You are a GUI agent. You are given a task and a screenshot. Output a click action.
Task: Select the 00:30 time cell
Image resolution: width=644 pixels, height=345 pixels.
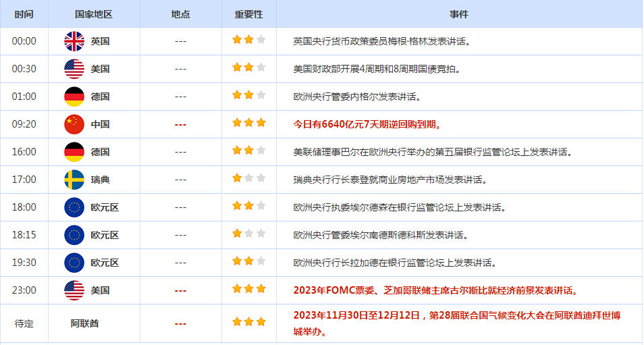[x=24, y=69]
